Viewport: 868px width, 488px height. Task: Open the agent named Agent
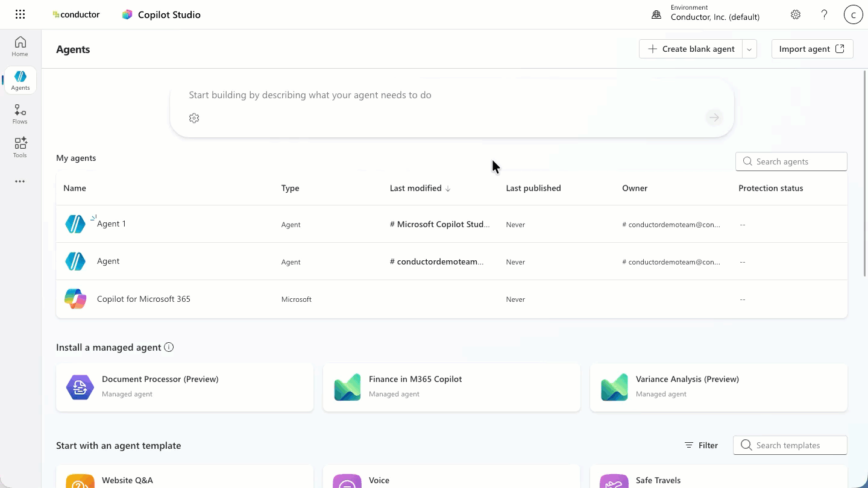108,261
